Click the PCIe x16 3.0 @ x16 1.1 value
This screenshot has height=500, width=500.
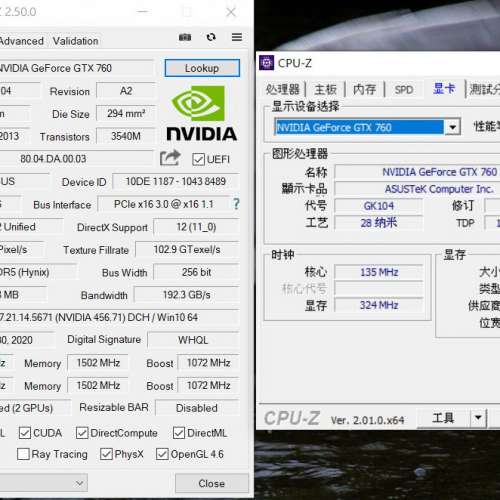[x=164, y=204]
